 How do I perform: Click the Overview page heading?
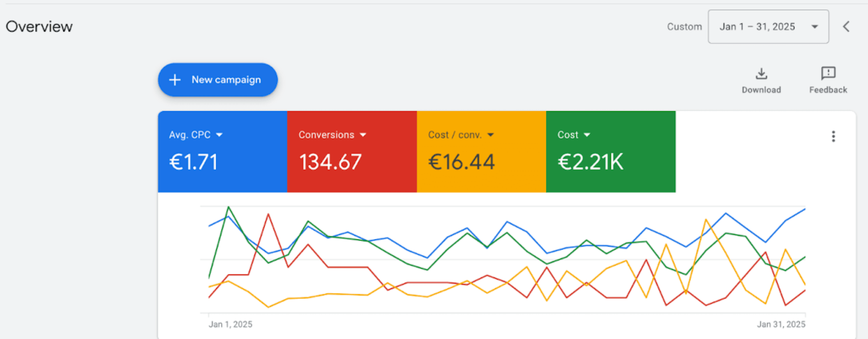click(x=39, y=27)
